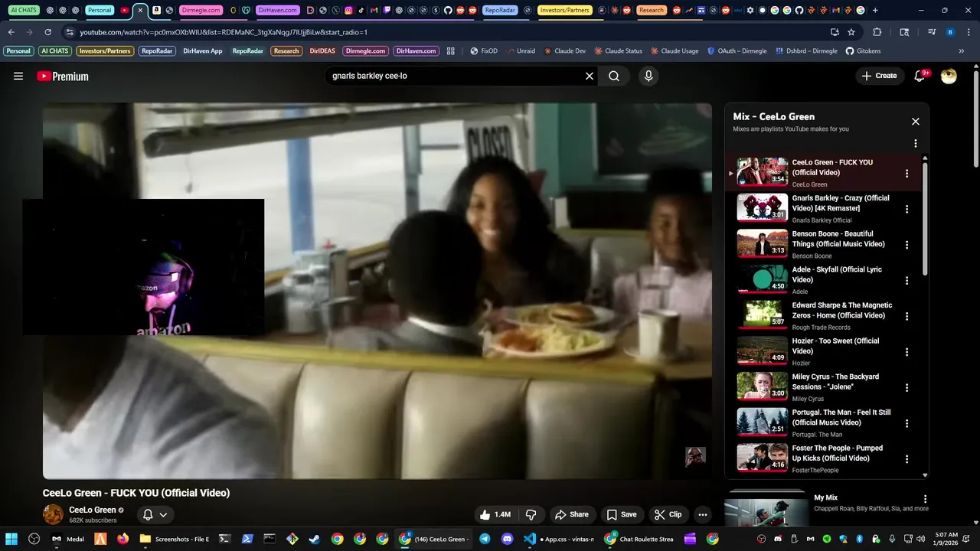The width and height of the screenshot is (980, 551).
Task: Open options for Portugal. The Man - Feel It Still
Action: [x=906, y=423]
